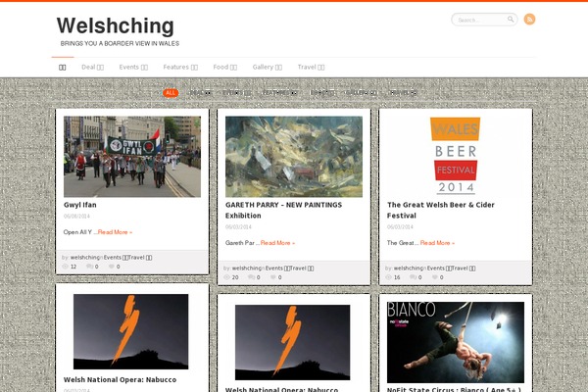Open welshching author link on Beer Festival card
This screenshot has height=392, width=588.
coord(409,269)
